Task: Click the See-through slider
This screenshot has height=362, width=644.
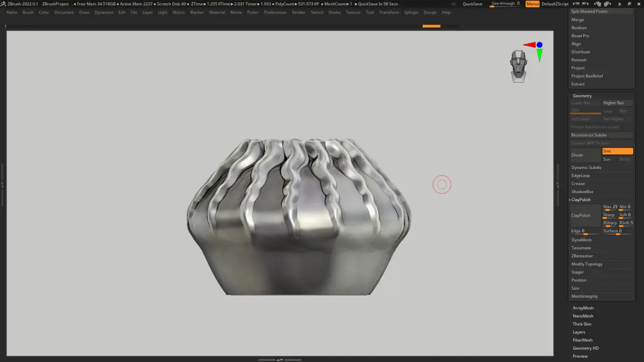Action: (x=506, y=4)
